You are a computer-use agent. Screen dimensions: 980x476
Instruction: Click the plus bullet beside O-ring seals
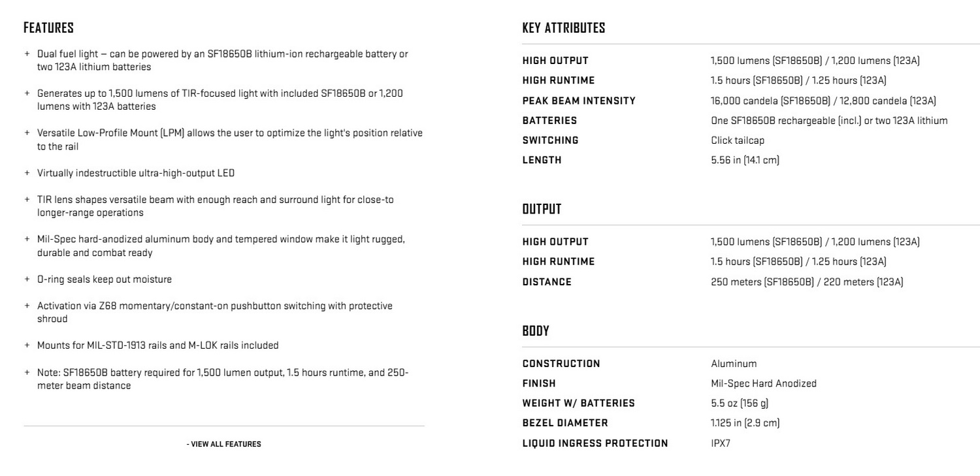(x=27, y=279)
